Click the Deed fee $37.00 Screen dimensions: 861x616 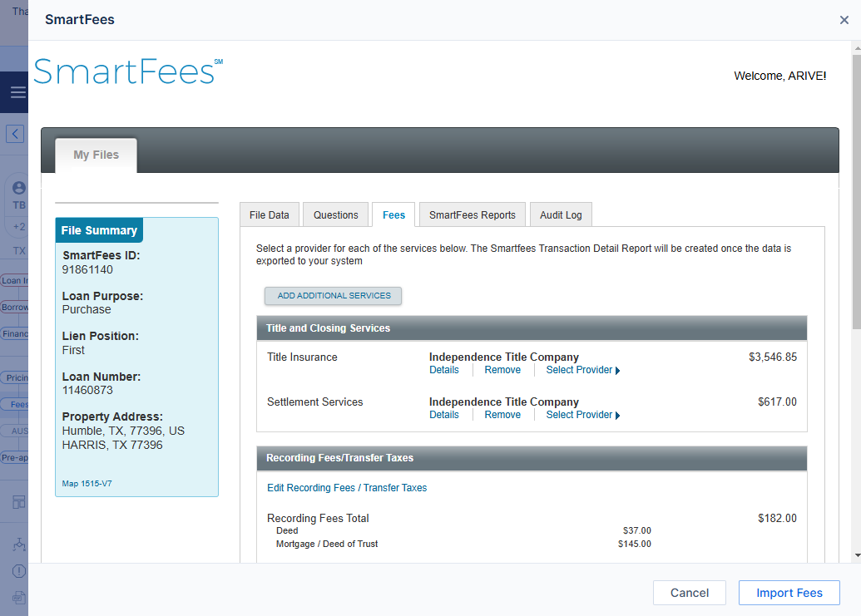[x=637, y=530]
